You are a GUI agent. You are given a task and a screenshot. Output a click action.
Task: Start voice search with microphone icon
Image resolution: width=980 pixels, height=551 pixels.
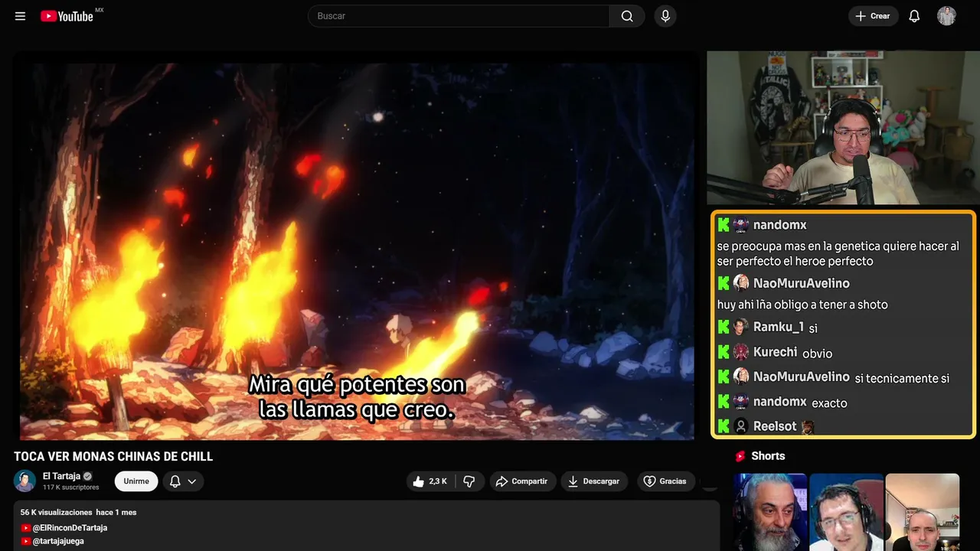pos(665,16)
